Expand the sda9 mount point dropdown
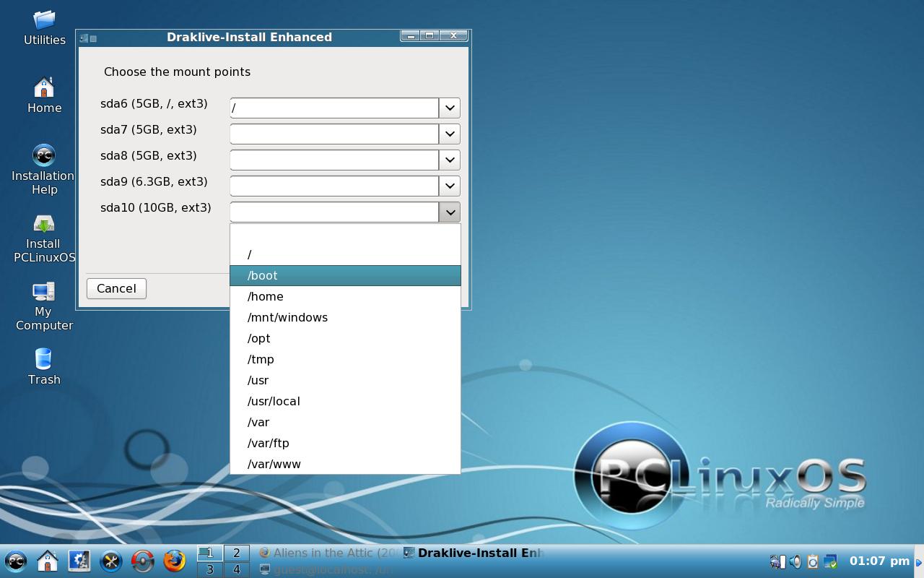This screenshot has width=924, height=578. [450, 186]
